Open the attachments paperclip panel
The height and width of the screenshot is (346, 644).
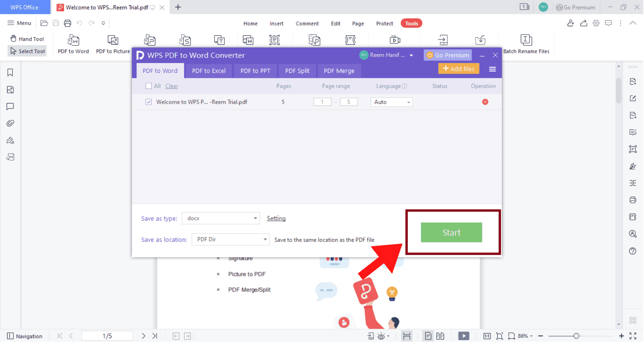click(x=10, y=124)
